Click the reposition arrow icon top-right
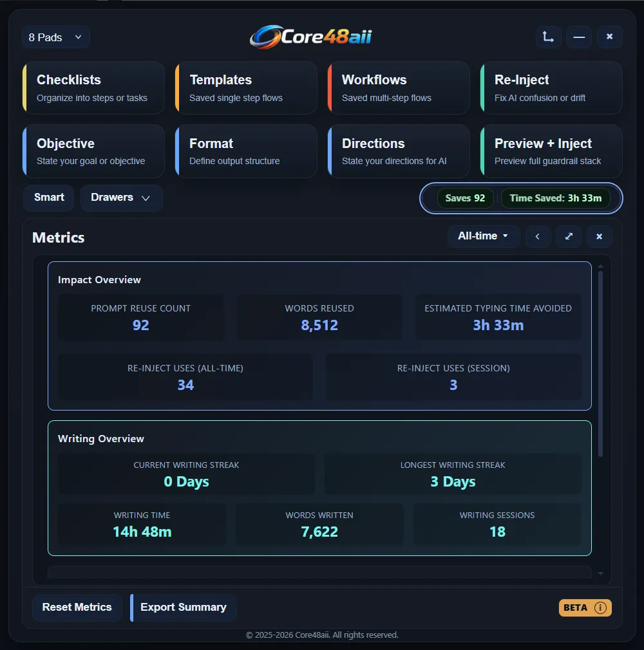 (548, 37)
